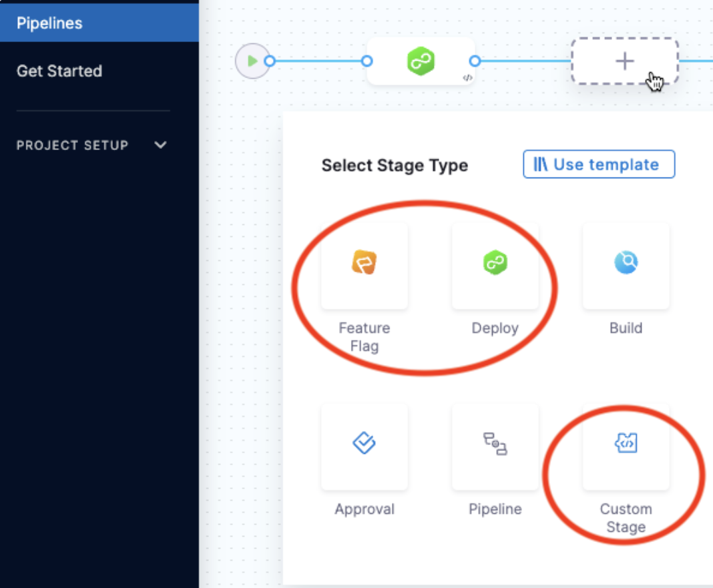Click the green Deploy node in the pipeline canvas

[421, 61]
